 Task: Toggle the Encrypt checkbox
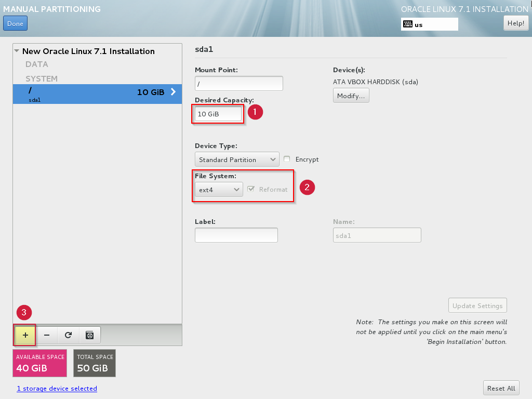(287, 159)
